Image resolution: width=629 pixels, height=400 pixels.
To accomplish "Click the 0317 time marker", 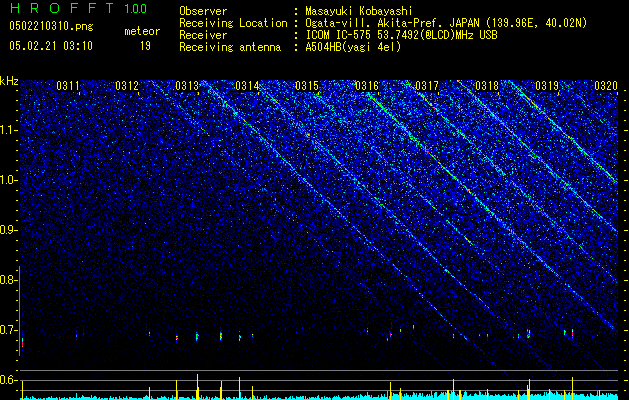I will pyautogui.click(x=427, y=86).
